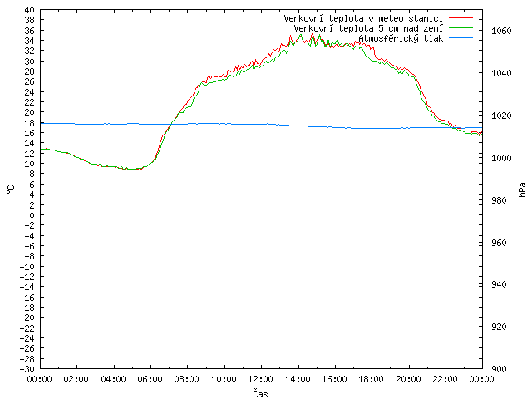Click the 04:00 time axis label
The height and width of the screenshot is (399, 532).
pos(113,379)
